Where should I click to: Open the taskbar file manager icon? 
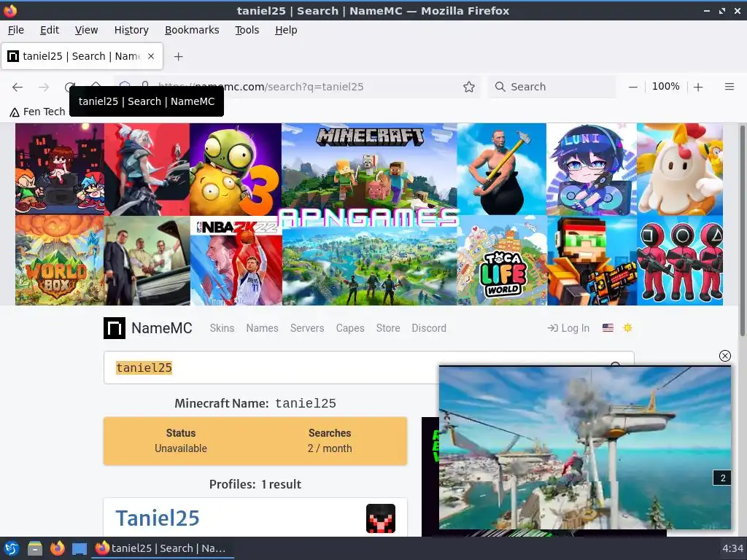pyautogui.click(x=35, y=548)
